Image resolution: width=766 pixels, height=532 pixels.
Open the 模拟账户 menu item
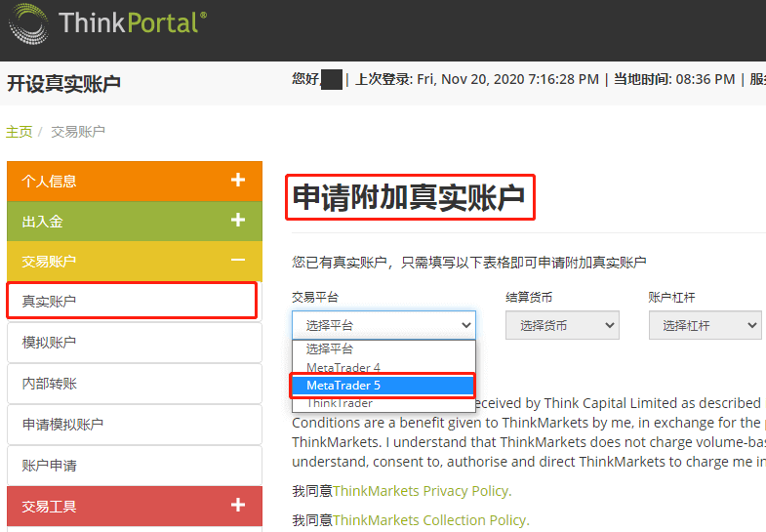[x=135, y=343]
